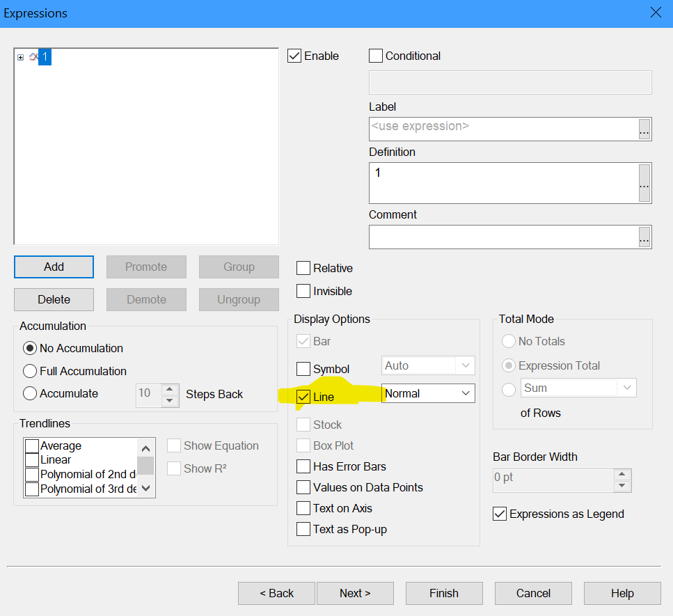
Task: Close the Expressions dialog
Action: pyautogui.click(x=656, y=13)
